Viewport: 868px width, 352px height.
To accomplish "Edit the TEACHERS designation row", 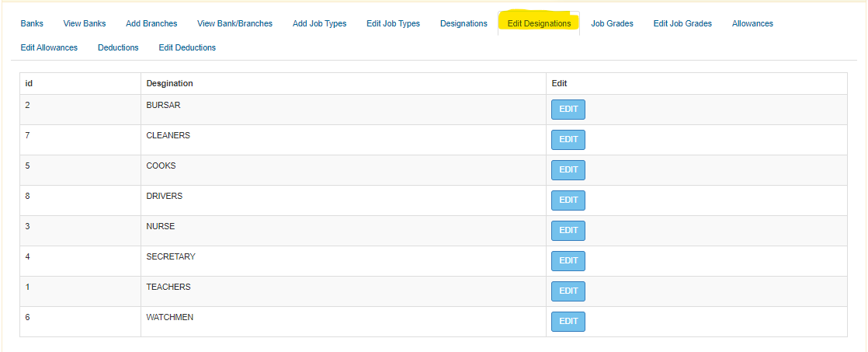I will pyautogui.click(x=568, y=291).
